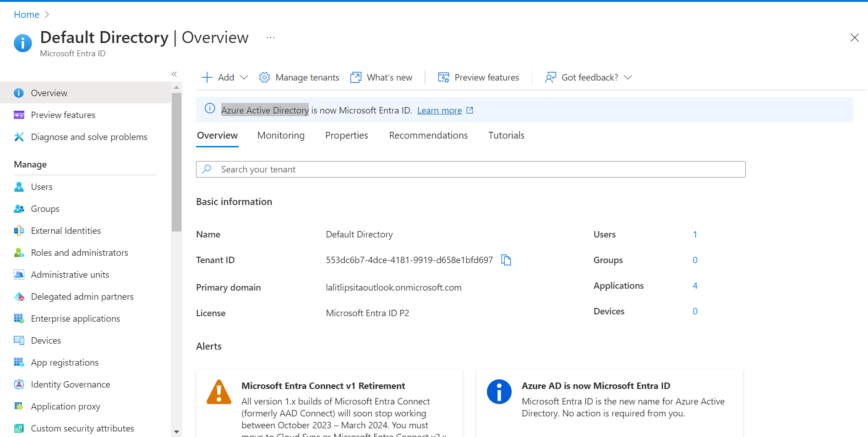The width and height of the screenshot is (868, 437).
Task: Open the Groups count link showing 0
Action: (x=695, y=260)
